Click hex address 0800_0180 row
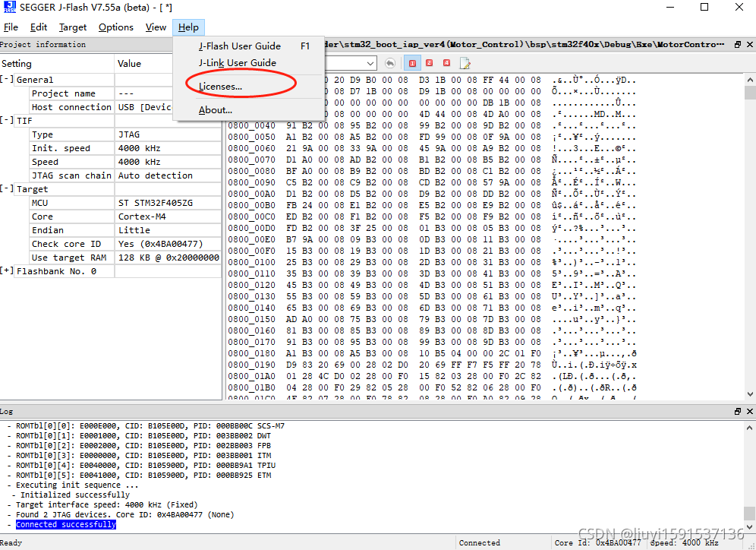 432,353
